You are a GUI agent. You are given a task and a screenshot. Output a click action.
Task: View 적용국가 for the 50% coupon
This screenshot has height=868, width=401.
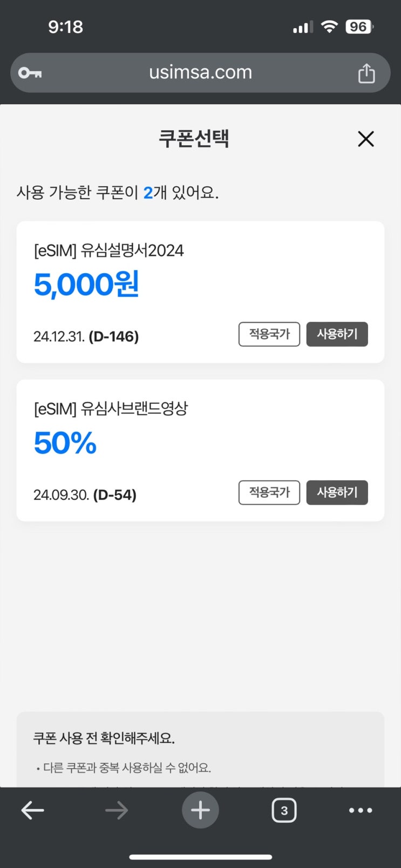pos(269,492)
